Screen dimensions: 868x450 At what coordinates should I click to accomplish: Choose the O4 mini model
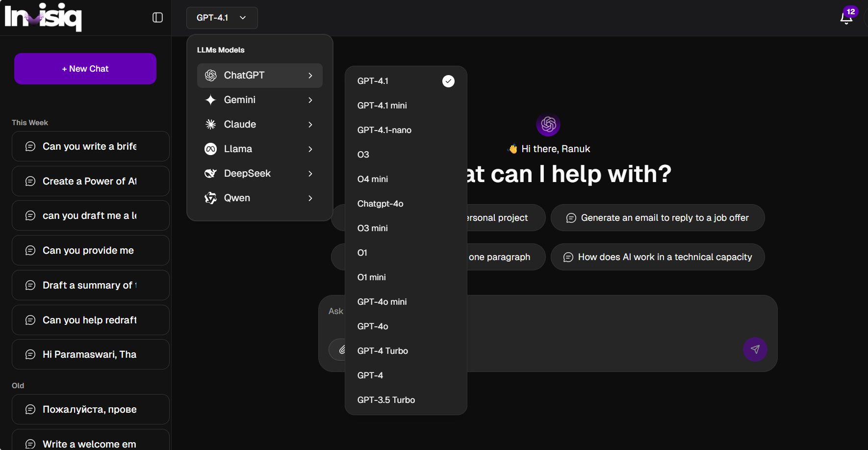(x=406, y=179)
